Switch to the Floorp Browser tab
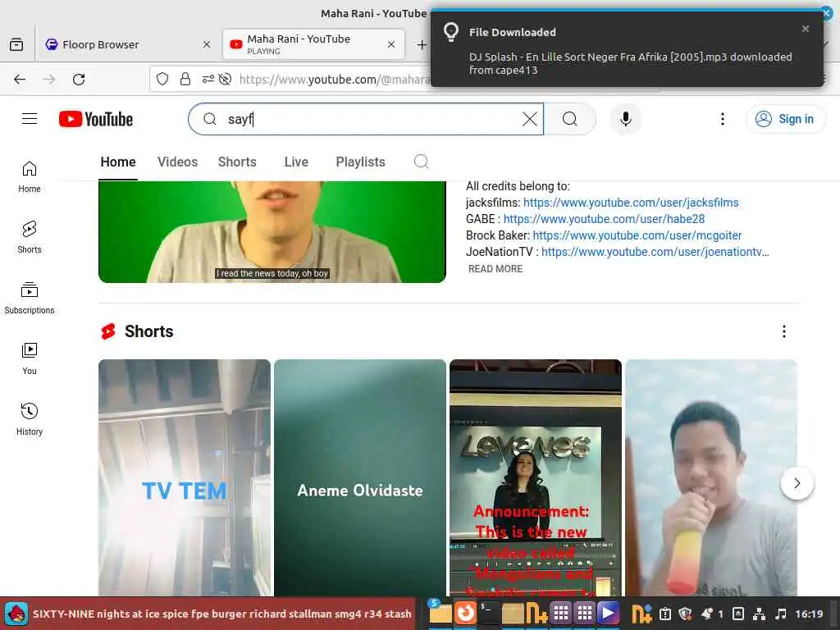Viewport: 840px width, 630px height. tap(127, 44)
